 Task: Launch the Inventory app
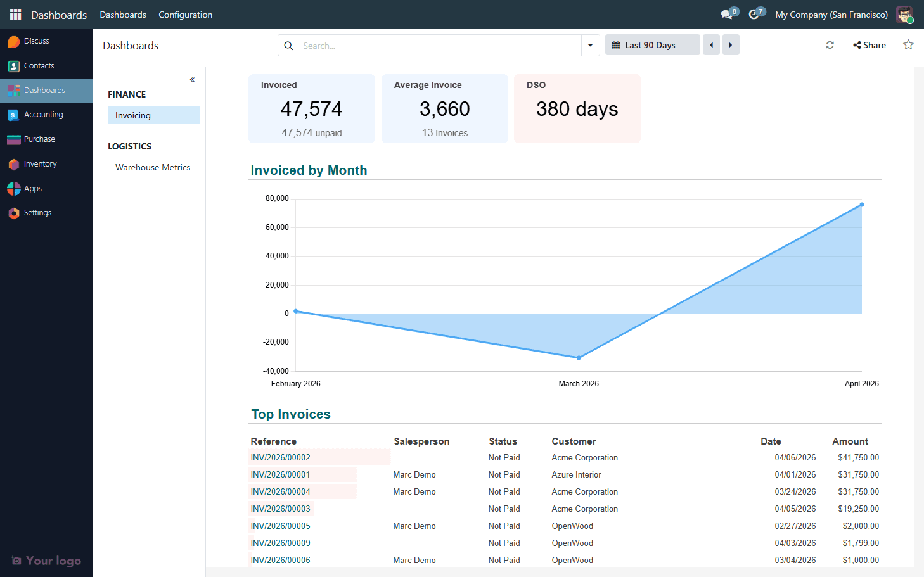[40, 163]
